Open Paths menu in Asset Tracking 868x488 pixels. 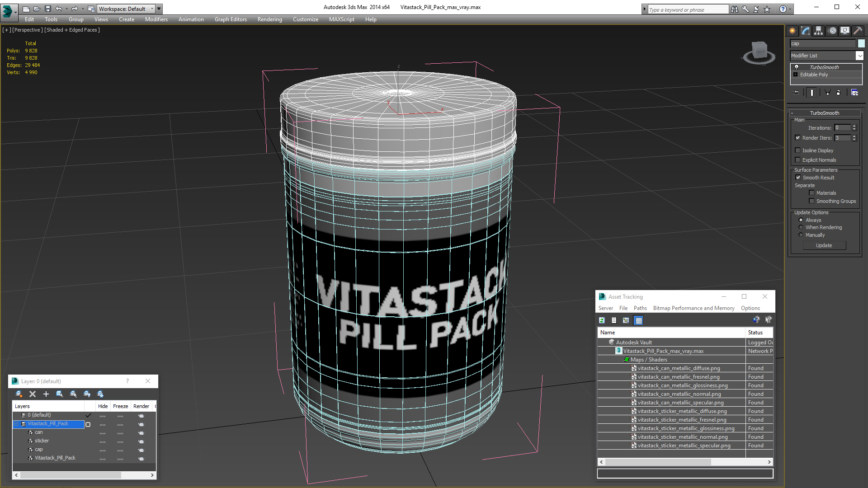[640, 308]
